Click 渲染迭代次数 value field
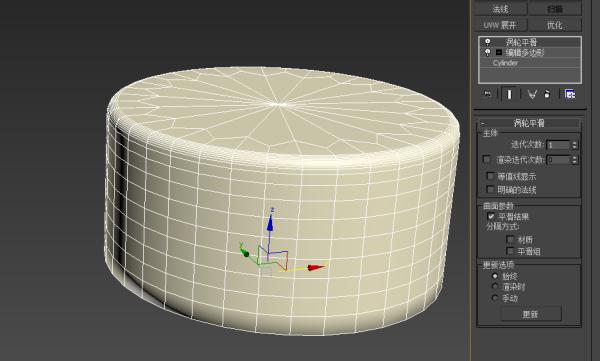This screenshot has width=600, height=361. point(559,160)
